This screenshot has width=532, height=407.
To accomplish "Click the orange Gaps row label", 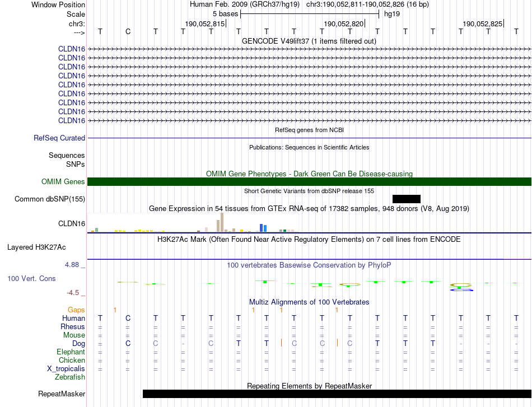I will tap(76, 310).
